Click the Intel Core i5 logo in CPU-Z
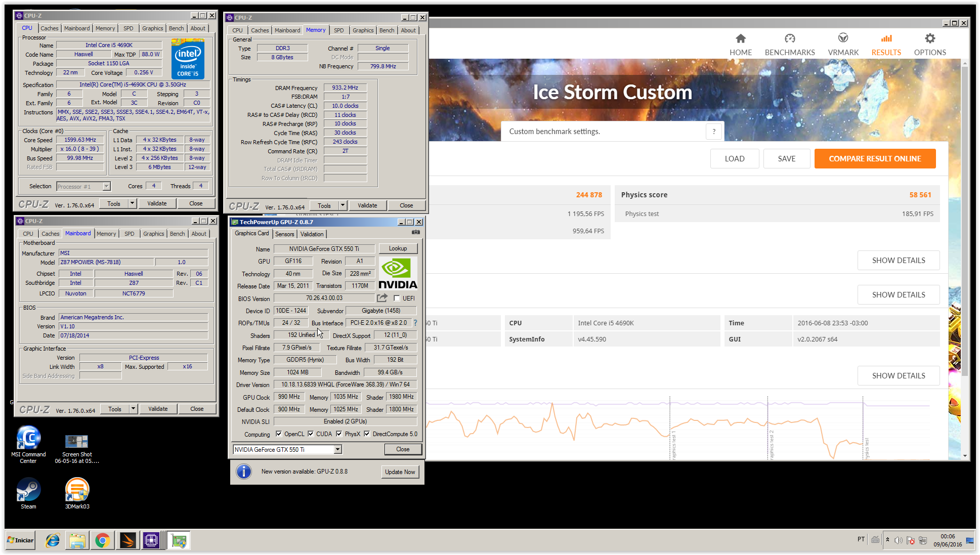980x555 pixels. [188, 60]
